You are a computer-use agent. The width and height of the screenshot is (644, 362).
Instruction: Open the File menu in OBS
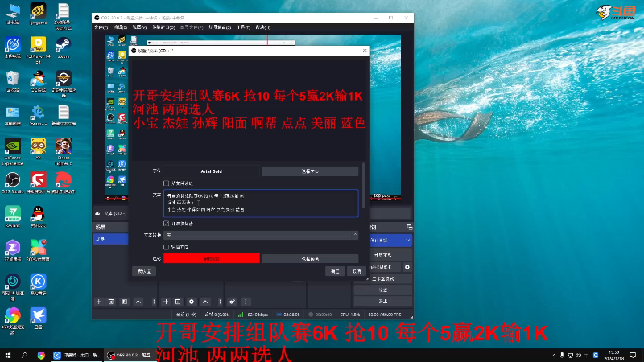click(x=101, y=27)
